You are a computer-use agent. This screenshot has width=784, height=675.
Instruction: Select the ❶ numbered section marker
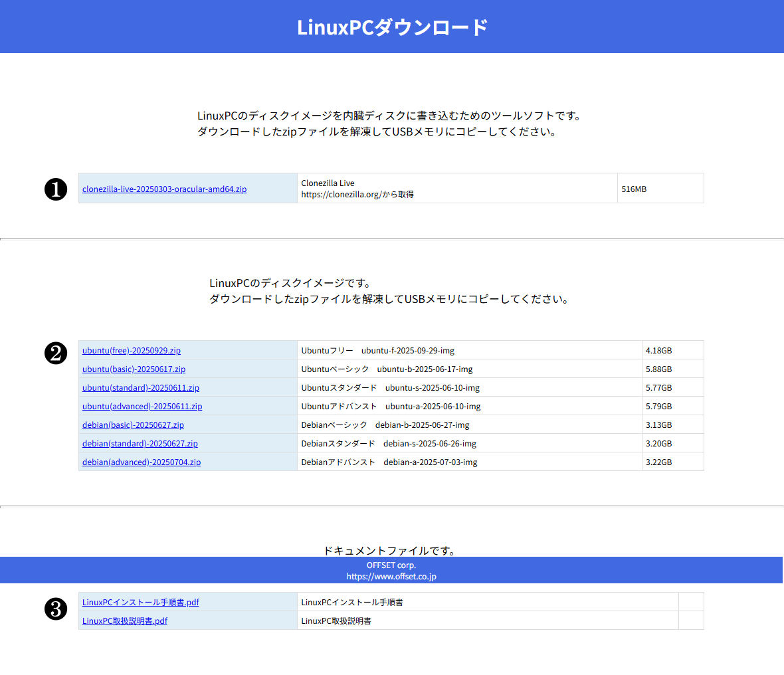(x=56, y=189)
